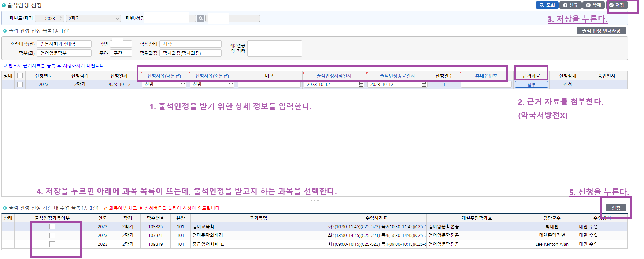The width and height of the screenshot is (644, 259).
Task: Save with the 저장 button
Action: pos(617,5)
